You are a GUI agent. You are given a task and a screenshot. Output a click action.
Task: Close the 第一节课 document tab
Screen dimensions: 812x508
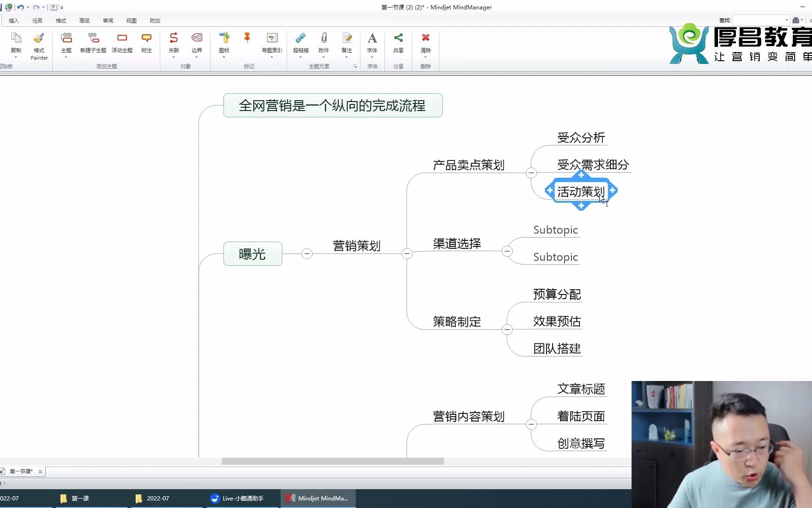(x=40, y=472)
